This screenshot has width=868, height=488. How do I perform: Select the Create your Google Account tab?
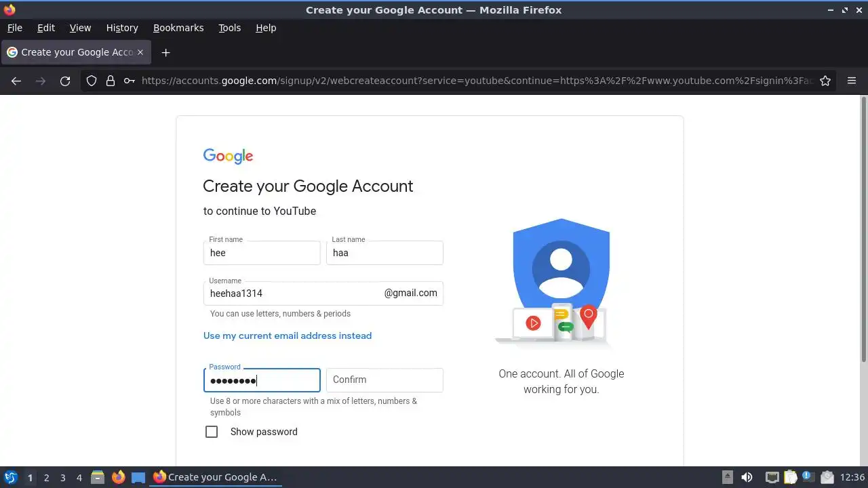click(76, 52)
